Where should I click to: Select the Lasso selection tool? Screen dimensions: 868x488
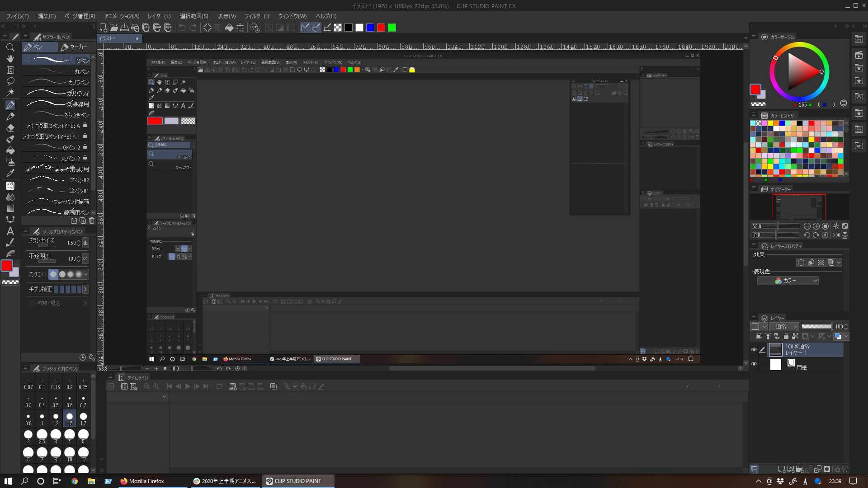10,81
